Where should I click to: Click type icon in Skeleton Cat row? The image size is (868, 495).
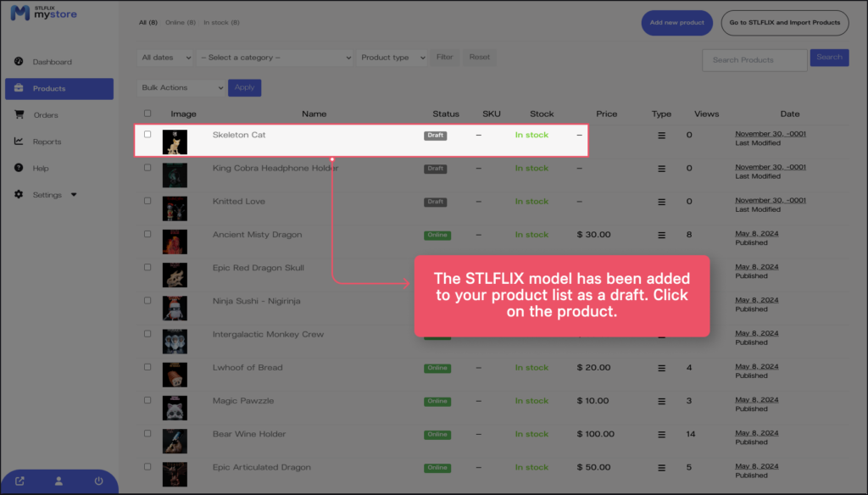[661, 136]
